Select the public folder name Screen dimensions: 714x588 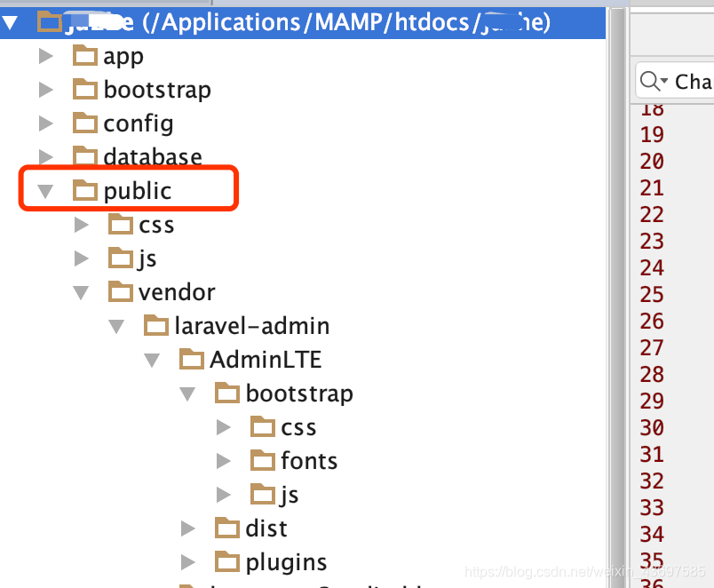(x=138, y=191)
